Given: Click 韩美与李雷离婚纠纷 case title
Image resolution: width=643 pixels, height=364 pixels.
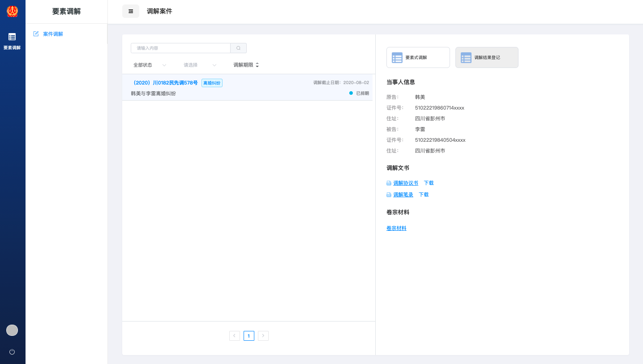Looking at the screenshot, I should 153,93.
